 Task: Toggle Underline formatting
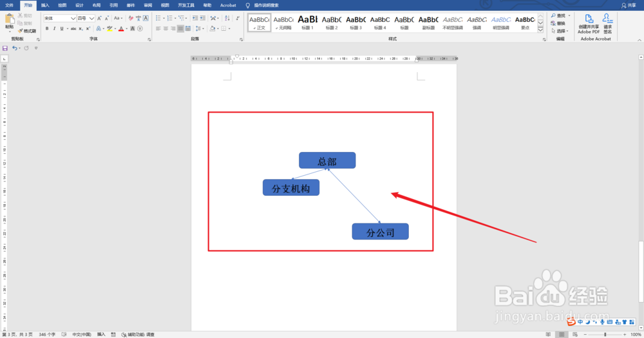coord(62,29)
